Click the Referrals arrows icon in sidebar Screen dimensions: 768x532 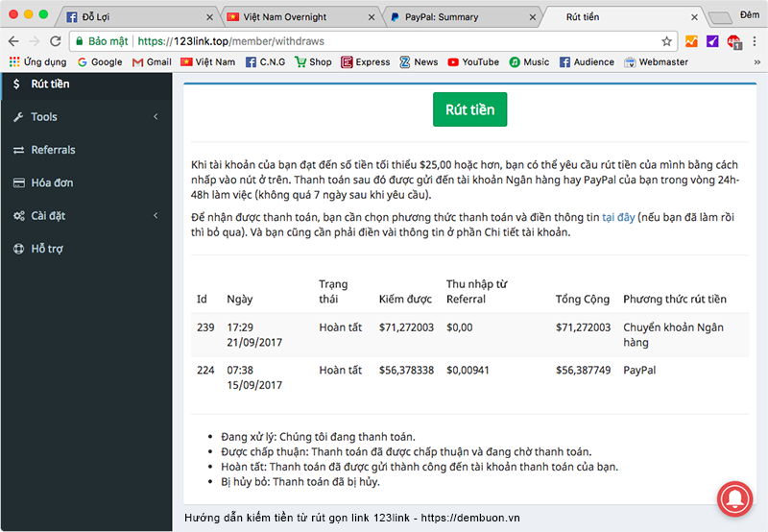pos(18,150)
